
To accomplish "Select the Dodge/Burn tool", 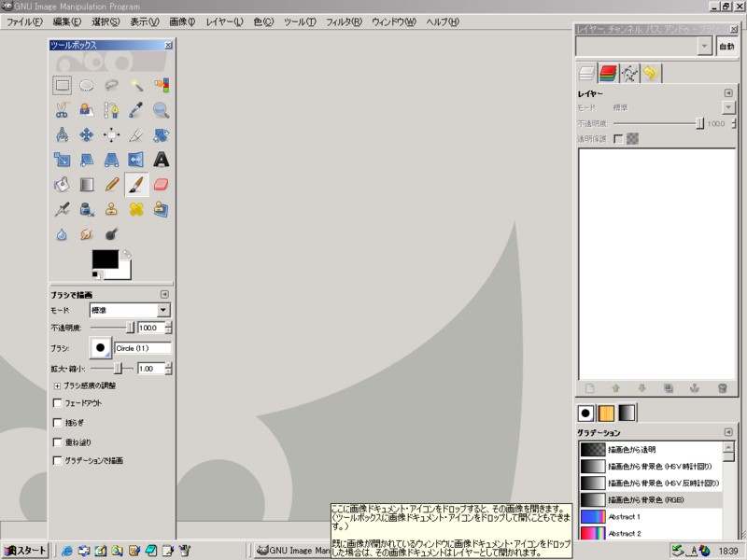I will tap(111, 234).
